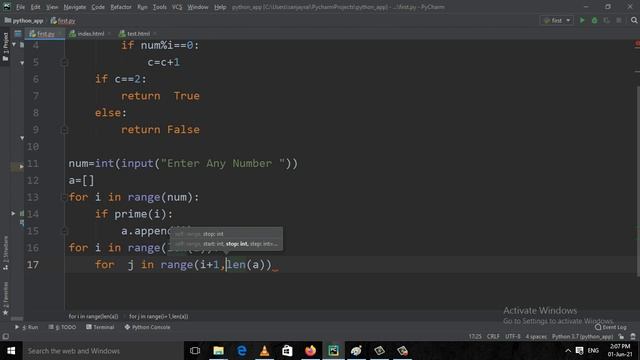Open the Window menu

[198, 7]
